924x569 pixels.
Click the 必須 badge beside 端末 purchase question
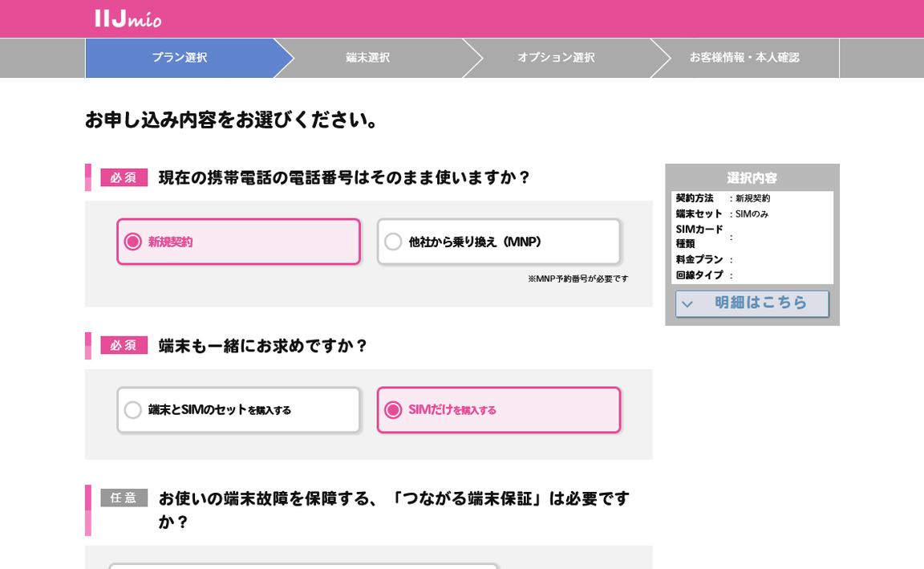pyautogui.click(x=124, y=345)
